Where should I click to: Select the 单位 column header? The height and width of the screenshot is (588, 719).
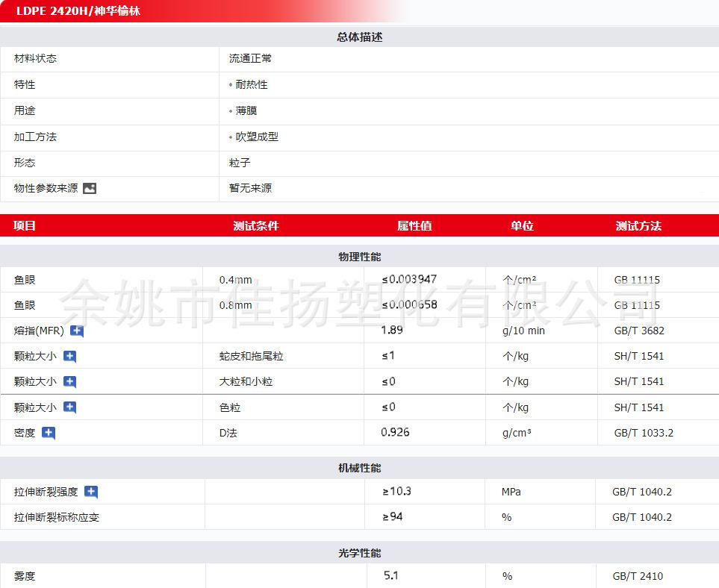(522, 226)
